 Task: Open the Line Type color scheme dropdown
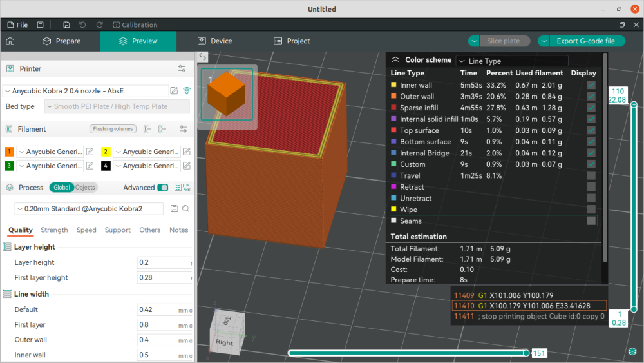click(512, 61)
